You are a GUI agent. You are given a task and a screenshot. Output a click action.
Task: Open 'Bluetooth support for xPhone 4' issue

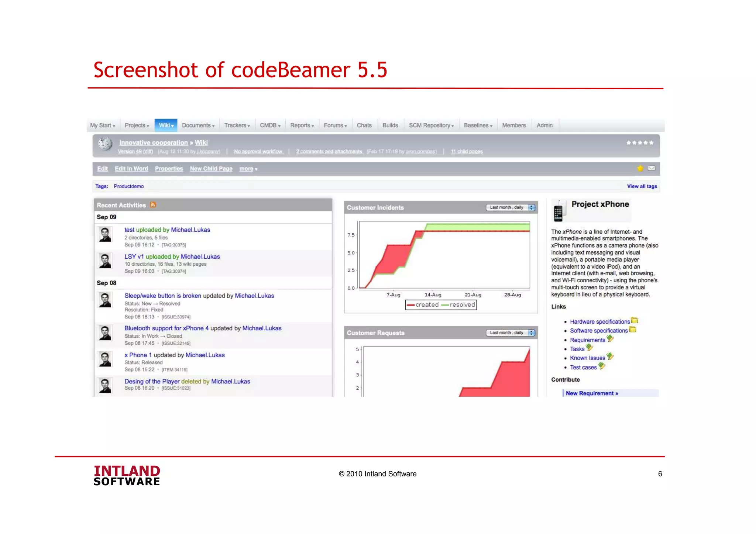pos(166,328)
